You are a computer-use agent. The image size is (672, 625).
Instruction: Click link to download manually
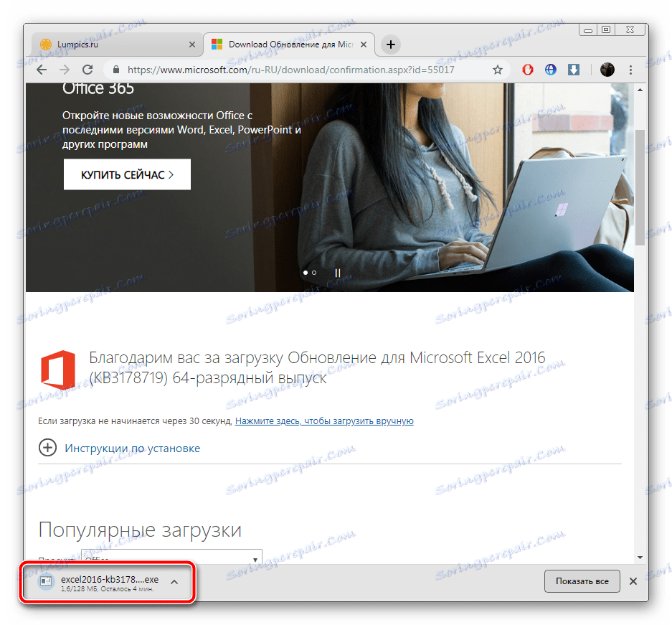324,421
